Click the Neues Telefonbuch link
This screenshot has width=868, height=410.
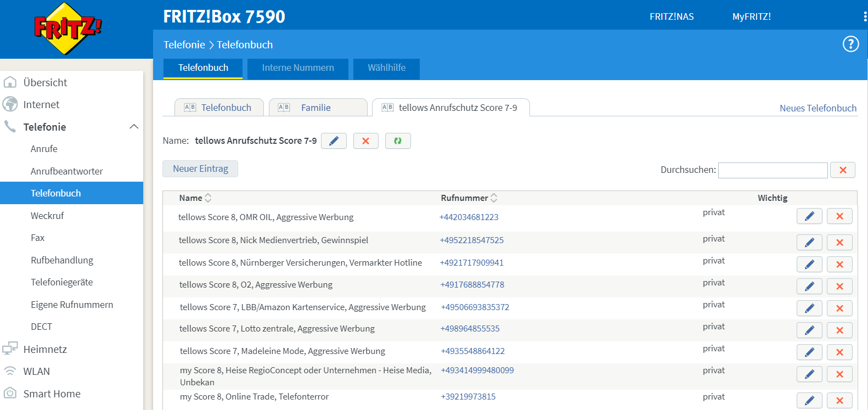tap(818, 108)
